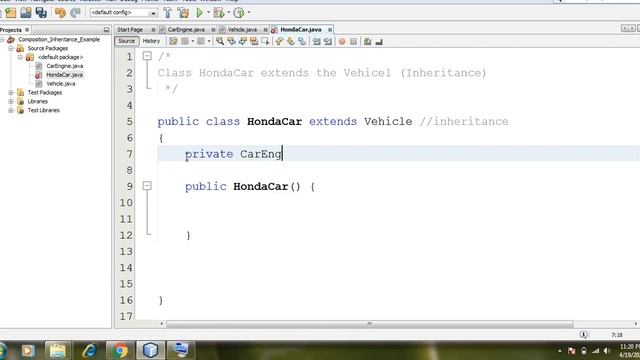The height and width of the screenshot is (360, 640).
Task: Open Google Chrome from the taskbar
Action: coord(120,351)
